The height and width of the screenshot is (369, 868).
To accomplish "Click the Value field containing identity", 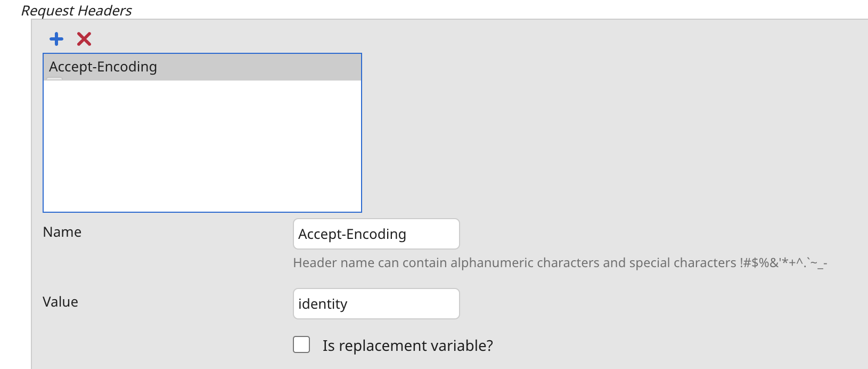I will [x=375, y=303].
